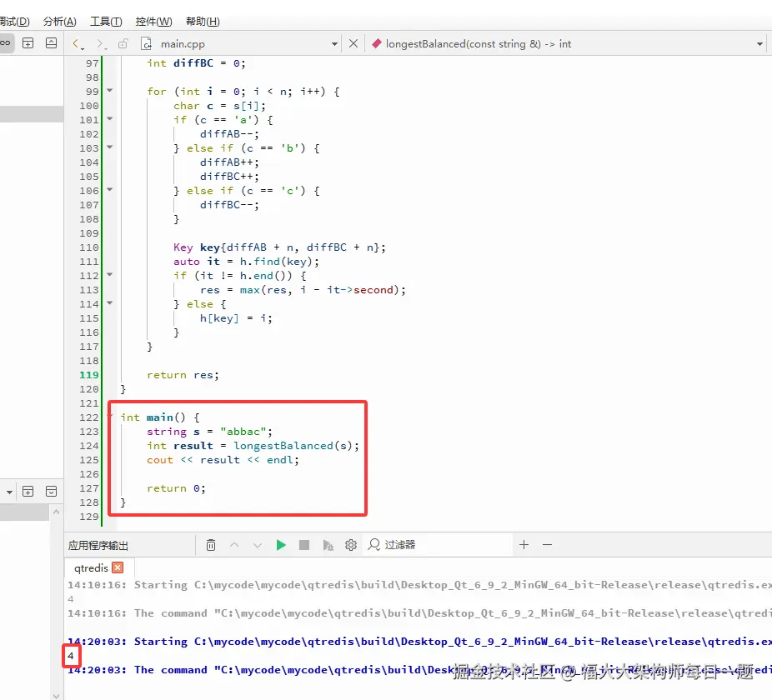This screenshot has width=772, height=700.
Task: Click the 应用程序输出 panel title
Action: coord(98,545)
